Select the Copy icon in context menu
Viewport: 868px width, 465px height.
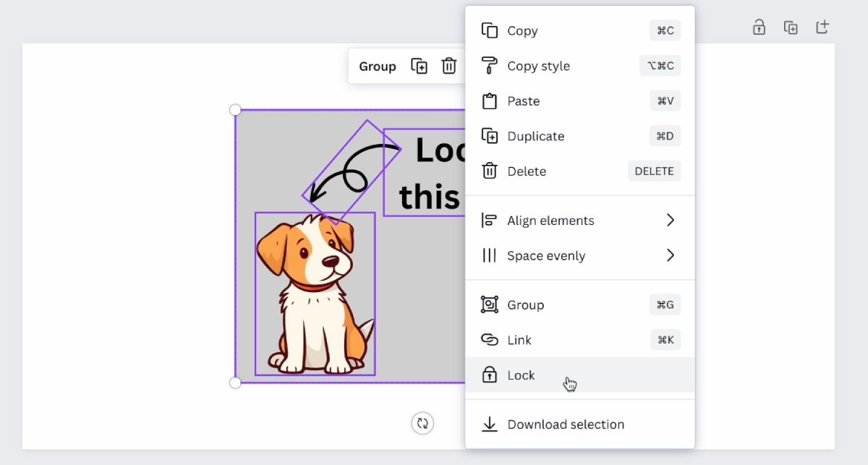coord(488,30)
